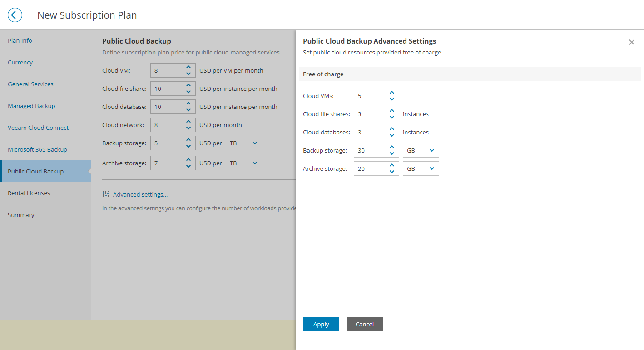Increment the free Cloud VMs count
The height and width of the screenshot is (350, 644).
[391, 93]
